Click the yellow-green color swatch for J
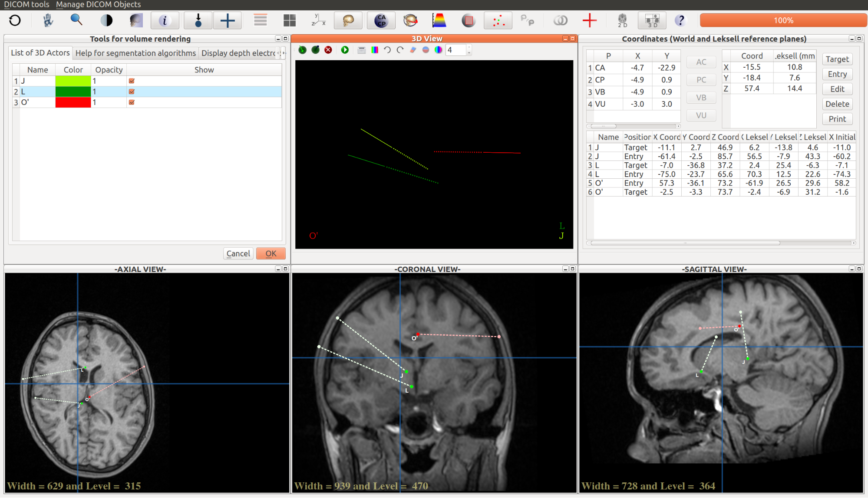 point(73,81)
